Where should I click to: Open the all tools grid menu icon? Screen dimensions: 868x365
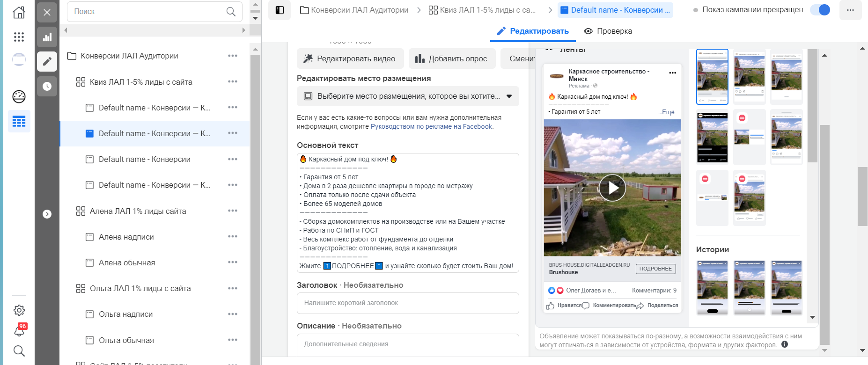click(19, 37)
